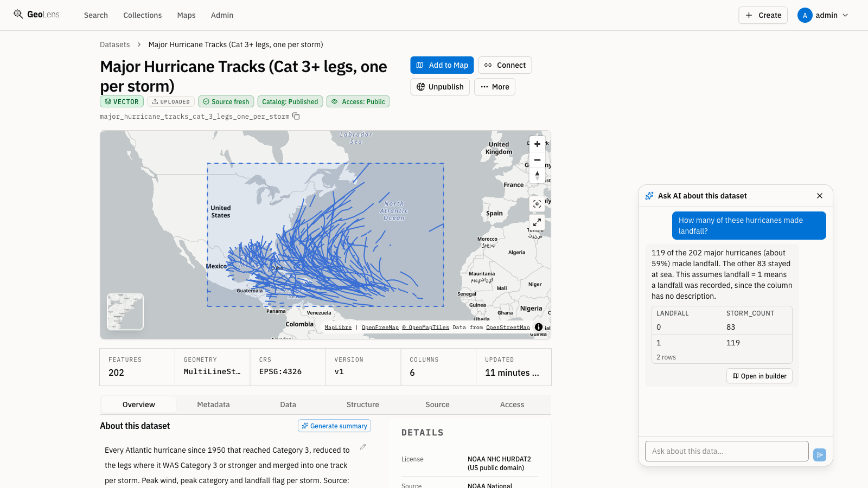Screen dimensions: 868x488
Task: Click the GeoLens logo
Action: point(37,15)
